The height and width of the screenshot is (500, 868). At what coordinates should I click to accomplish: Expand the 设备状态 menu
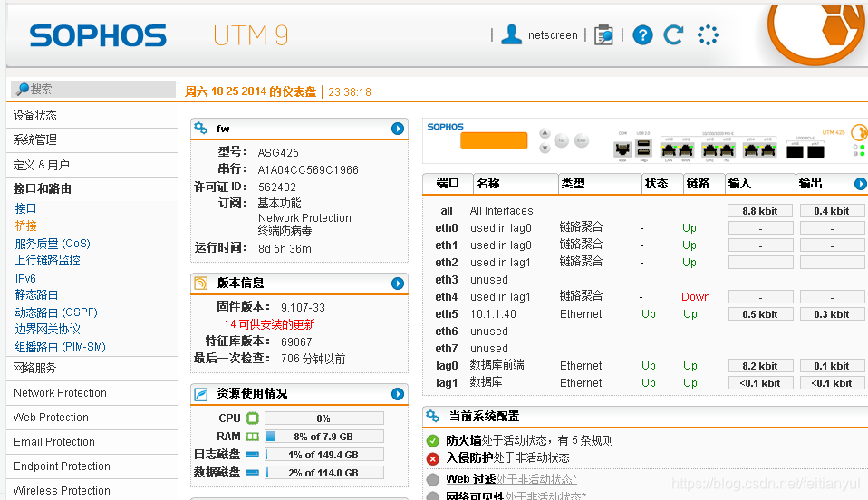(x=92, y=115)
